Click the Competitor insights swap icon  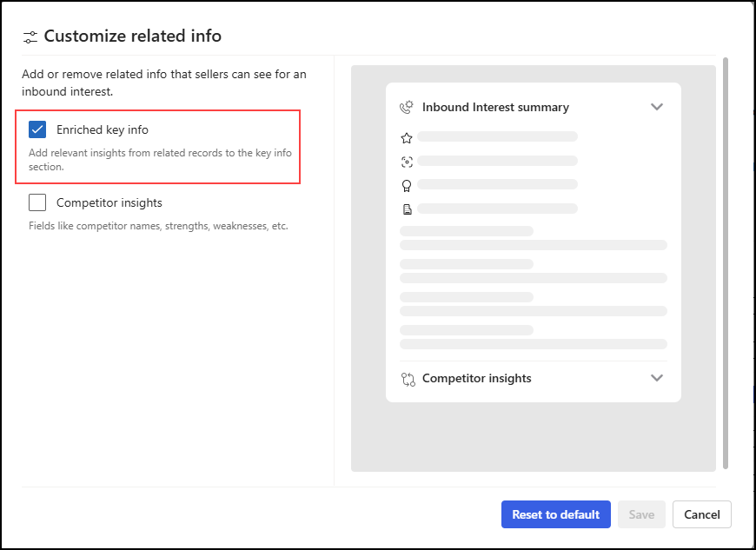pos(408,380)
